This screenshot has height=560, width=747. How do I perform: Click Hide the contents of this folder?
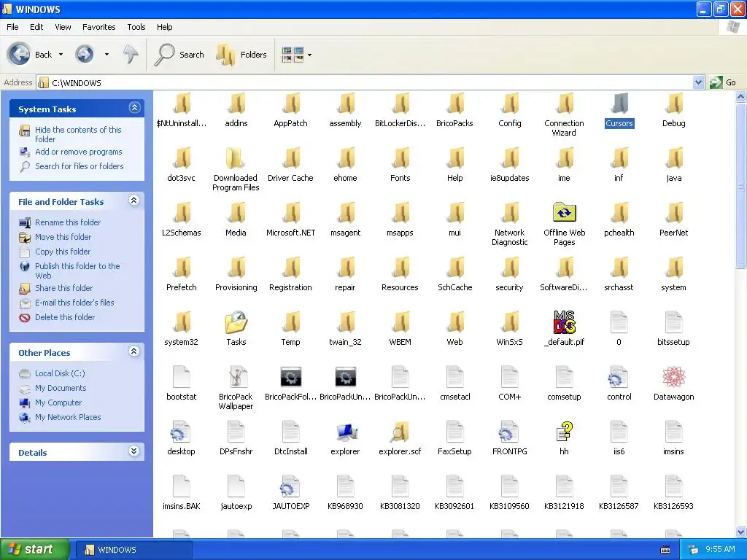click(78, 134)
